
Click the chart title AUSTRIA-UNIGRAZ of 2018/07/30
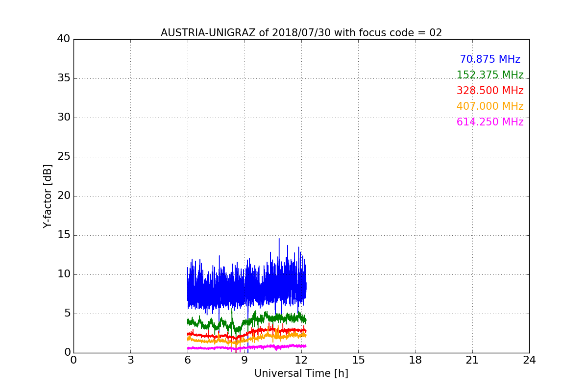point(301,33)
